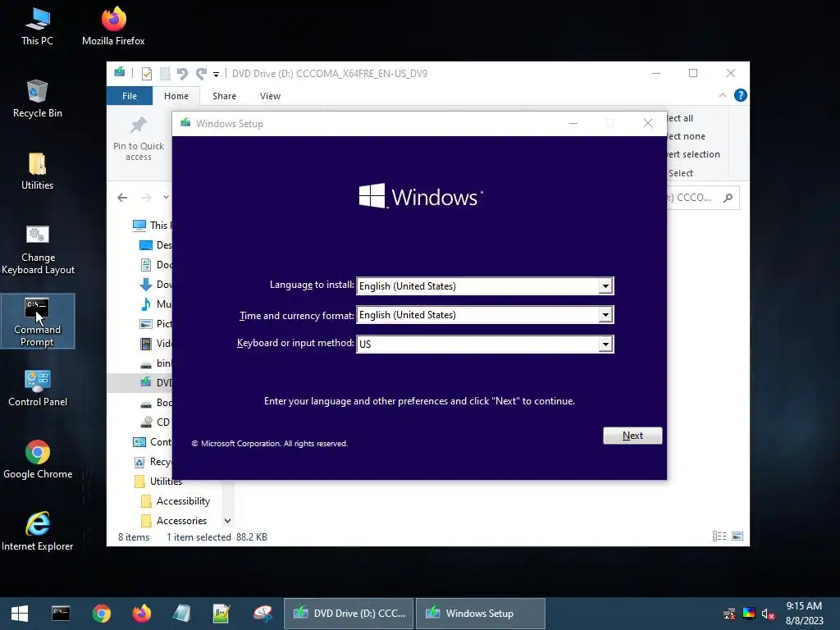Image resolution: width=840 pixels, height=630 pixels.
Task: Open the Utilities folder on desktop
Action: point(37,171)
